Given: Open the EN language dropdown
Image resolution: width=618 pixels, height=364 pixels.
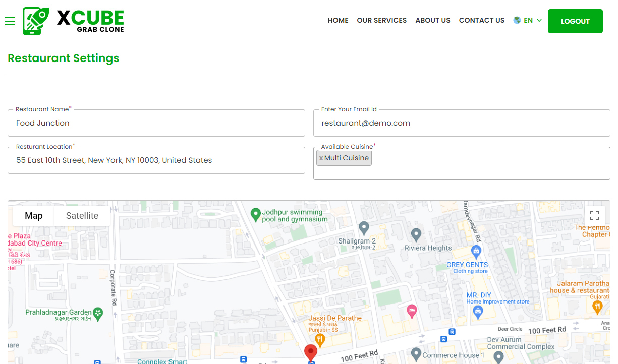Looking at the screenshot, I should (x=528, y=21).
